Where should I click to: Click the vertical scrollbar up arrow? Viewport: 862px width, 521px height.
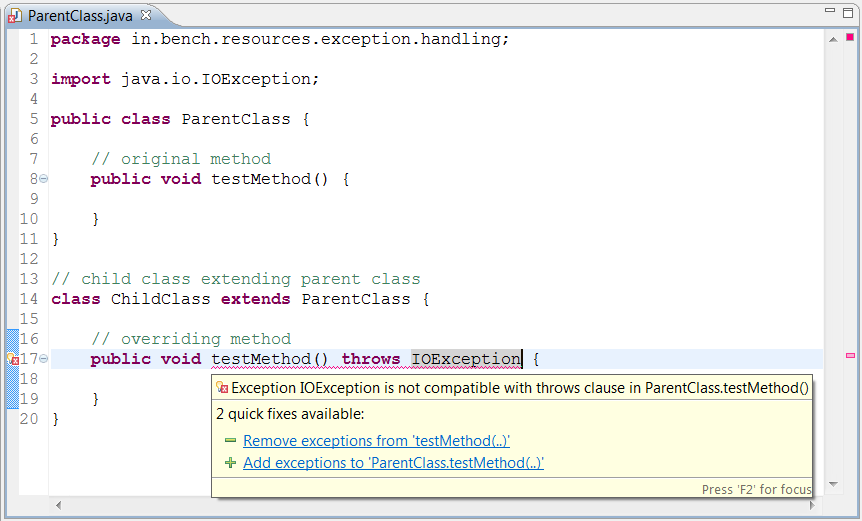click(x=832, y=37)
